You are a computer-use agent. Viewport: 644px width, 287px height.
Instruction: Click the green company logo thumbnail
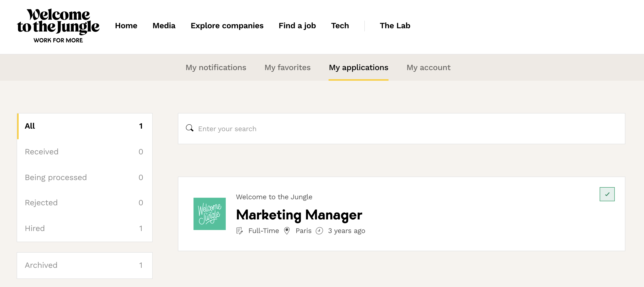coord(209,214)
